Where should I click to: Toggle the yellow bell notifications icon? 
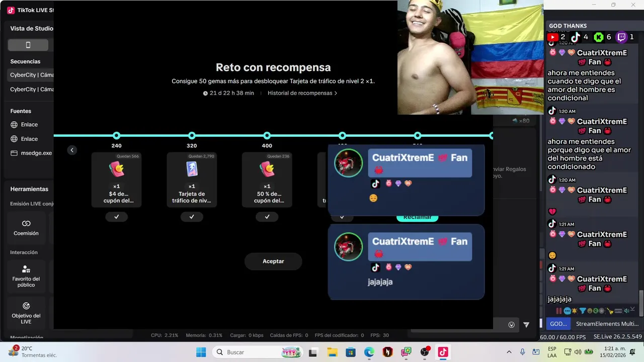pyautogui.click(x=575, y=311)
